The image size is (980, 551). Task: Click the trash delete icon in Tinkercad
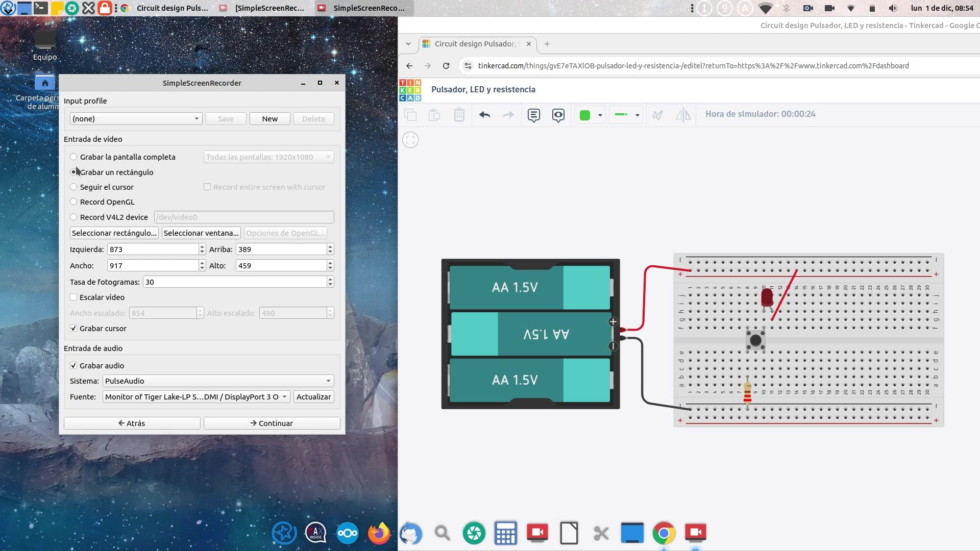(x=459, y=115)
